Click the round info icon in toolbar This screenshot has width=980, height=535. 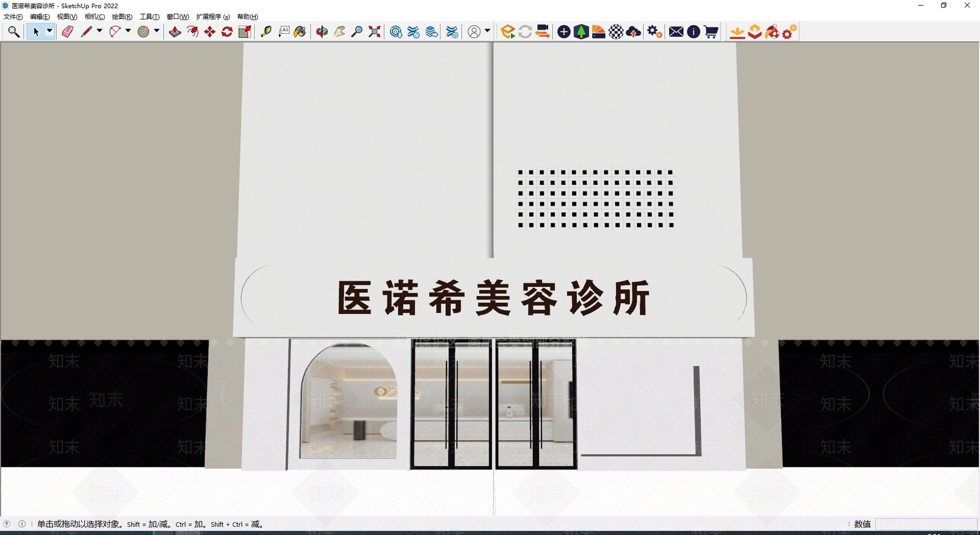pyautogui.click(x=693, y=32)
